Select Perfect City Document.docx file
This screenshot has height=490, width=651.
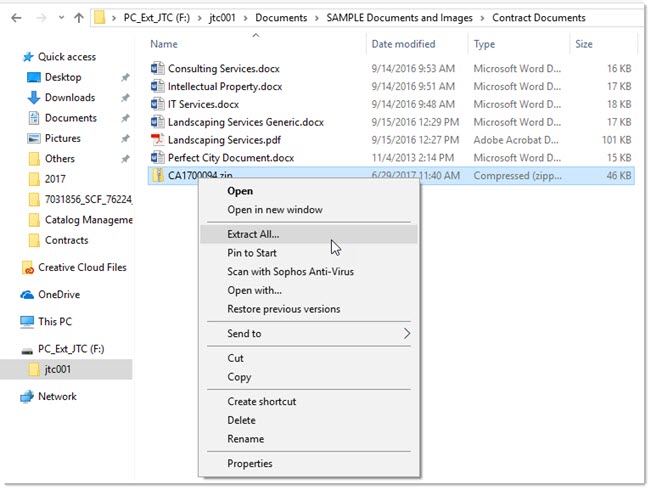[x=231, y=158]
